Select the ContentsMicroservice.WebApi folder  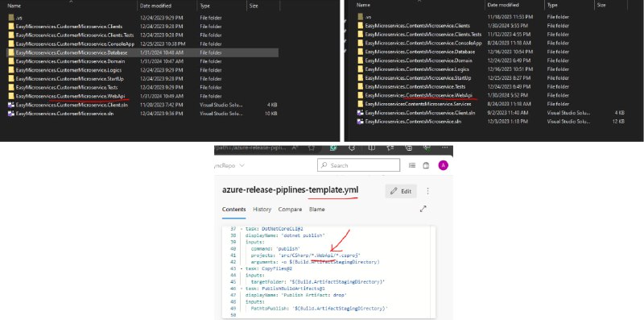pyautogui.click(x=493, y=95)
